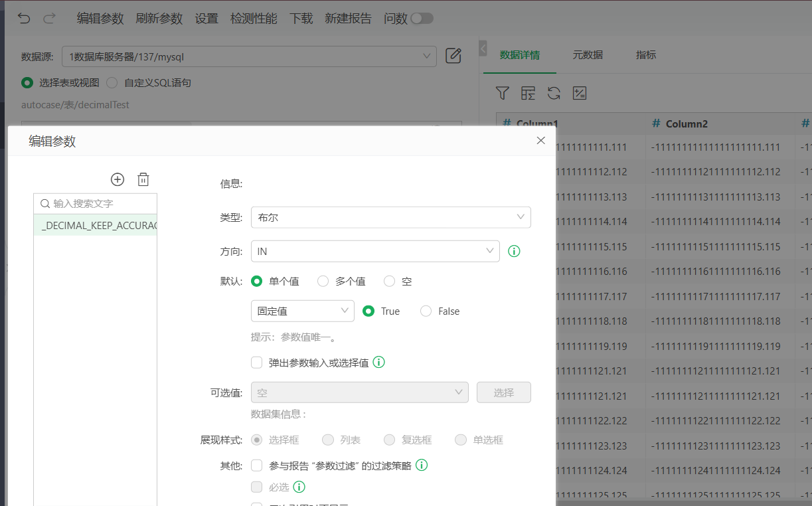Viewport: 812px width, 506px height.
Task: Collapse the left panel arrow
Action: tap(483, 48)
